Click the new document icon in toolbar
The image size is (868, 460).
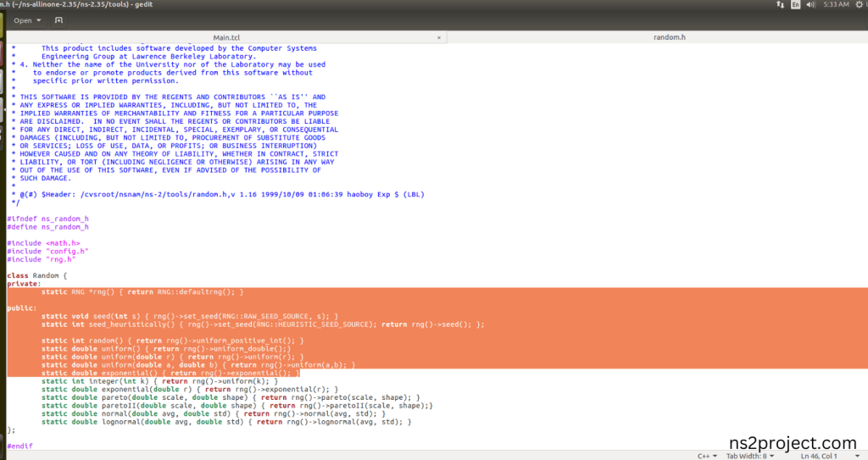(58, 20)
